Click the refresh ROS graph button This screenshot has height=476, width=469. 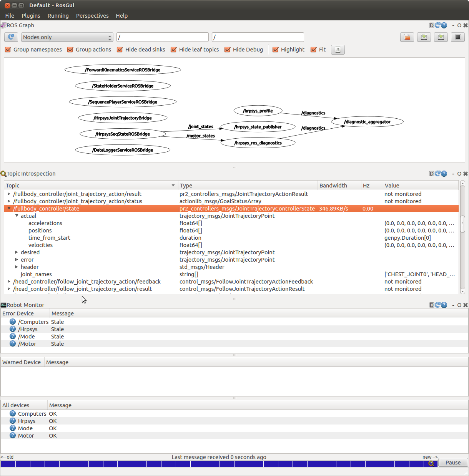11,37
